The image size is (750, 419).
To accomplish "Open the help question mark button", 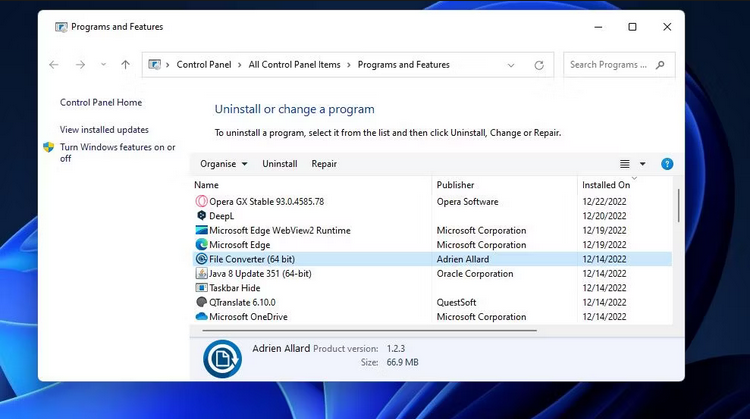I will pos(667,164).
